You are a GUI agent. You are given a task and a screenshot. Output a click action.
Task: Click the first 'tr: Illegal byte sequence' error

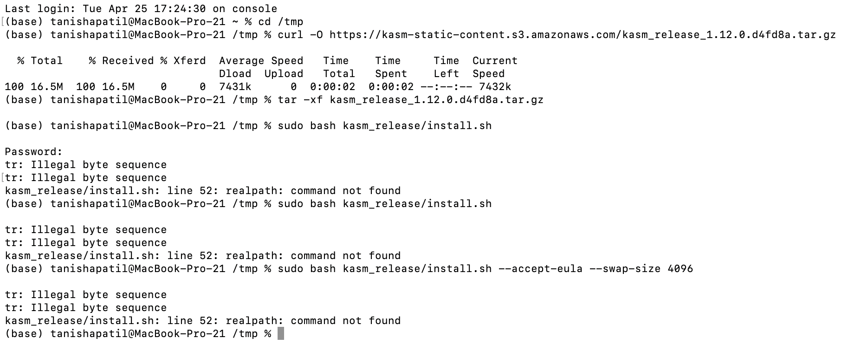[x=86, y=165]
